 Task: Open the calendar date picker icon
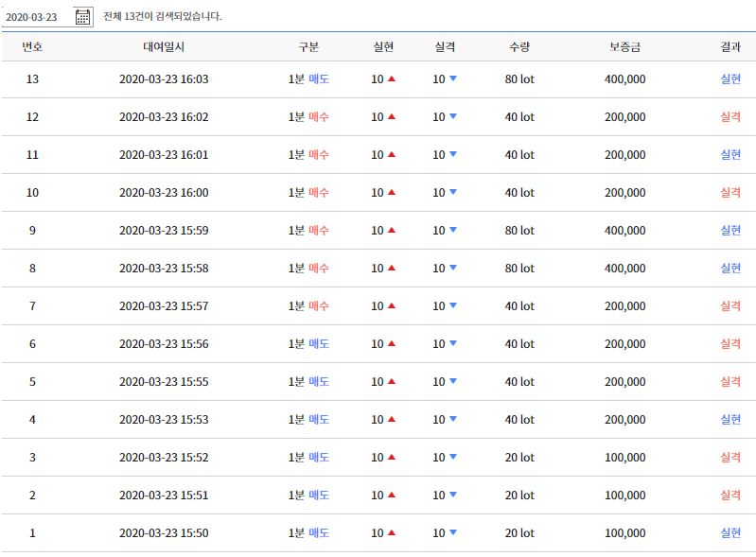coord(83,17)
